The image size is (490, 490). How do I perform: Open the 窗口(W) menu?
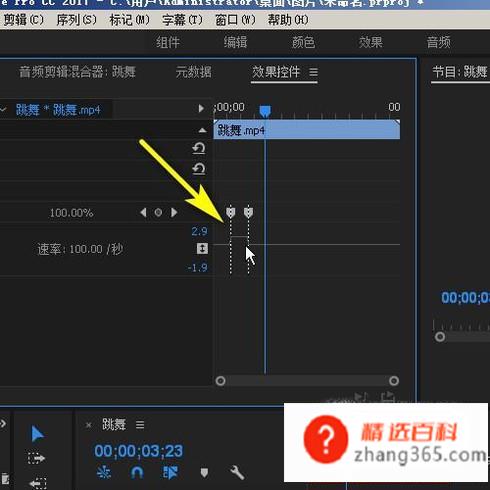pyautogui.click(x=235, y=20)
